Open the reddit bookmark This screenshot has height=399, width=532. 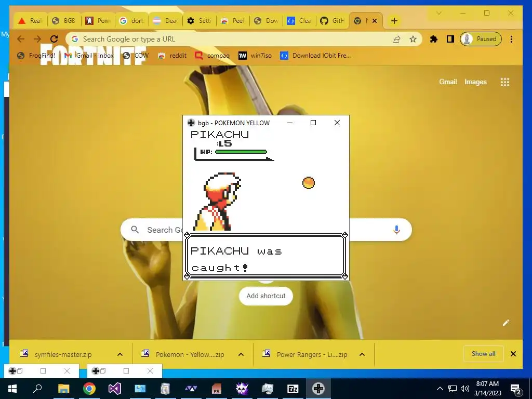[172, 55]
